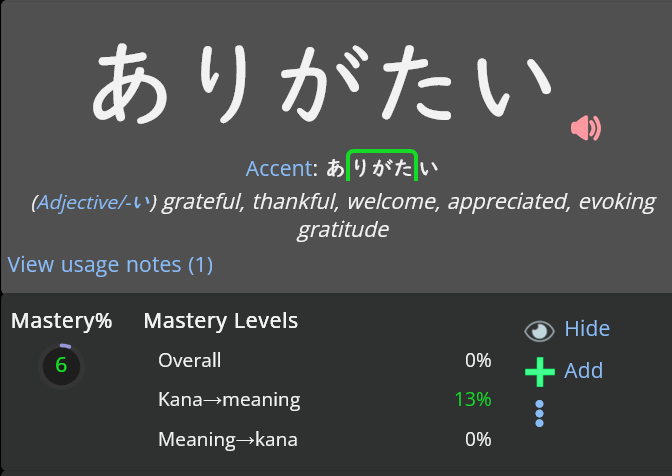This screenshot has height=476, width=672.
Task: Click the Meaning→kana mastery row
Action: (229, 439)
